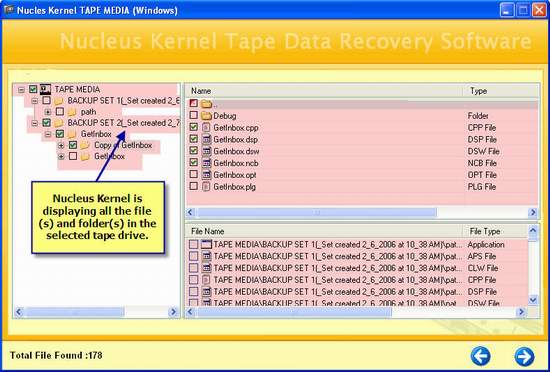Click the tree panel horizontal scrollbar thumb
The image size is (550, 372).
pyautogui.click(x=75, y=312)
